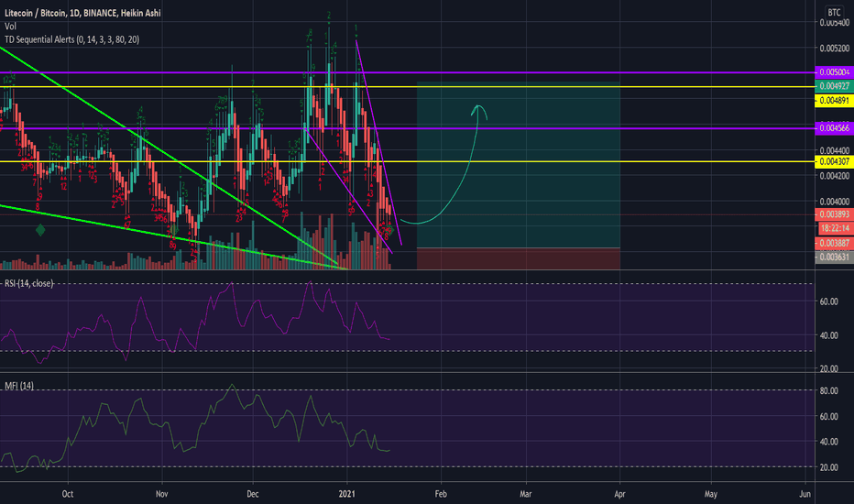Click the Dec label on time axis
Image resolution: width=854 pixels, height=504 pixels.
coord(253,494)
